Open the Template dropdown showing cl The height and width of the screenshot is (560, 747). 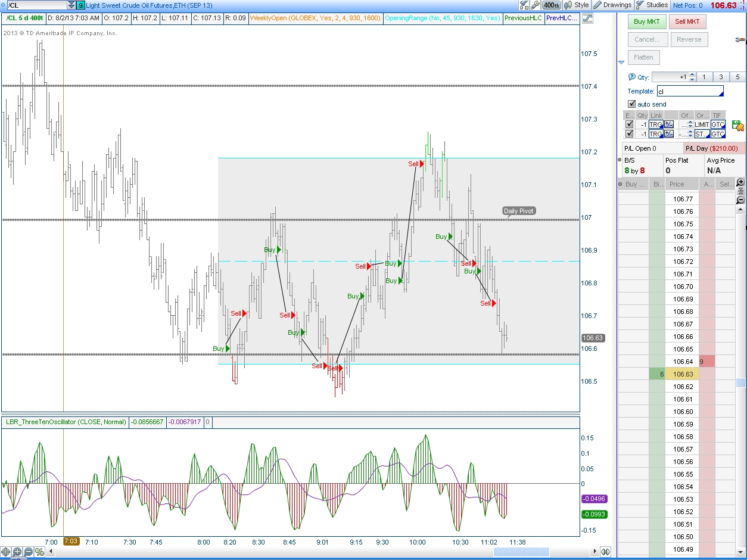[690, 92]
